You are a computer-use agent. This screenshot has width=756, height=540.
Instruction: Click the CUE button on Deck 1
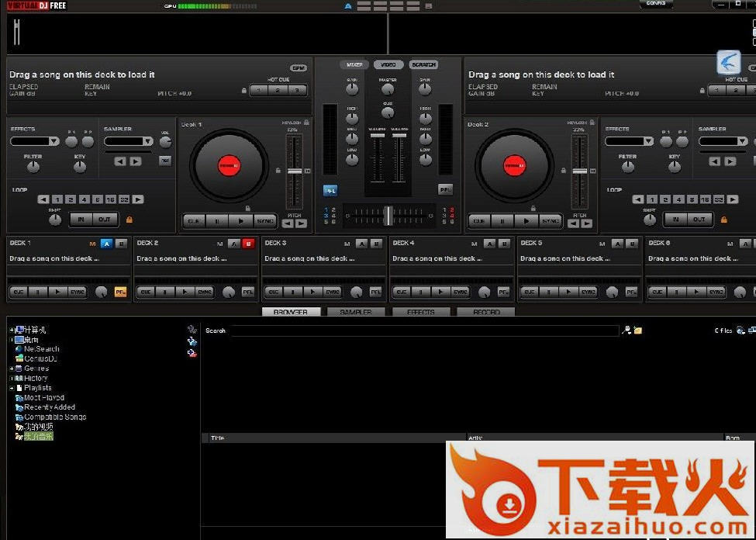194,221
